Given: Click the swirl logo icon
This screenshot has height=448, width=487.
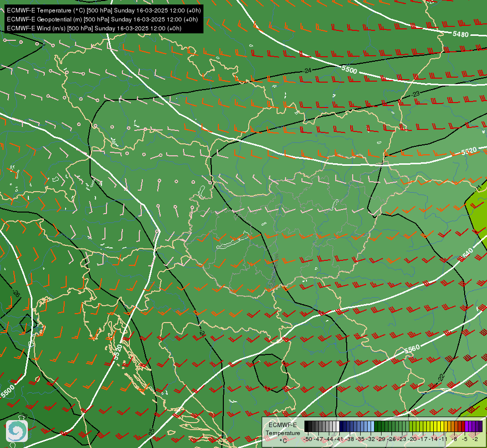Looking at the screenshot, I should 17,431.
